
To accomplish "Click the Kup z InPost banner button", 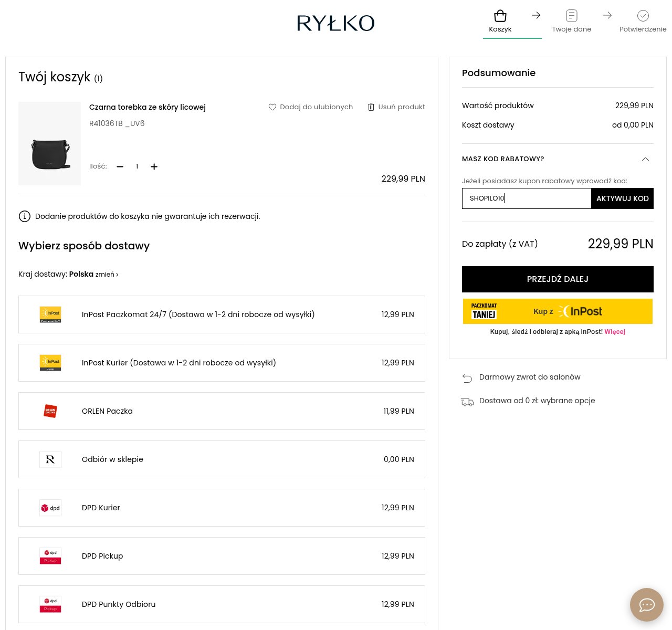I will pyautogui.click(x=558, y=311).
